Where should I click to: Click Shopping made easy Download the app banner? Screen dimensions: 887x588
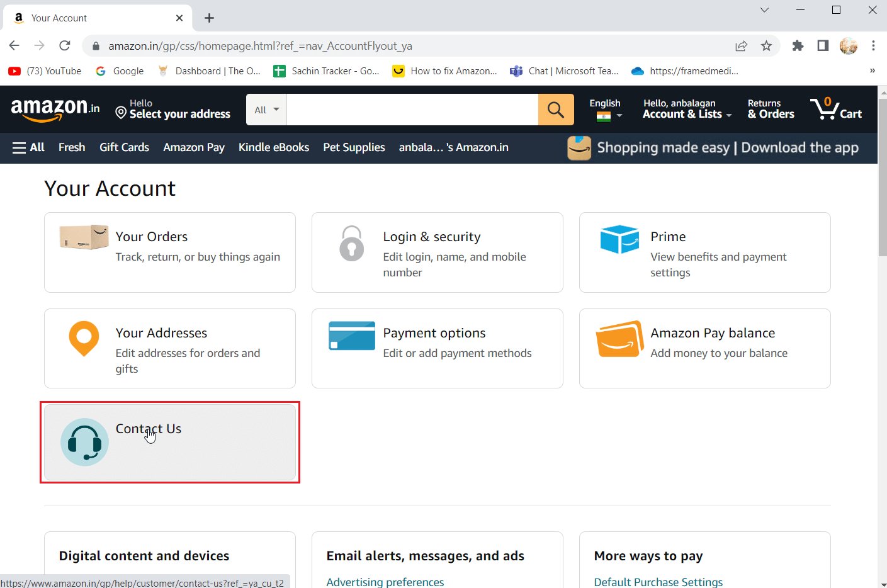713,148
